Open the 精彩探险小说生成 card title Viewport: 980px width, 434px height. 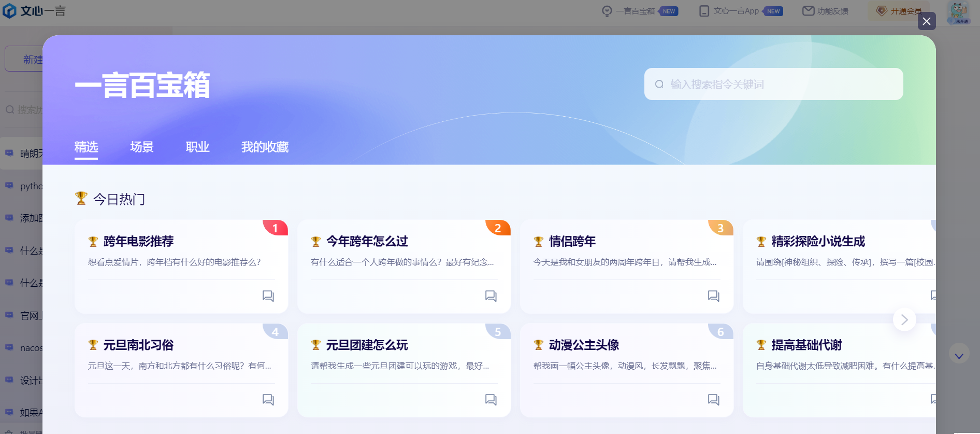[818, 241]
